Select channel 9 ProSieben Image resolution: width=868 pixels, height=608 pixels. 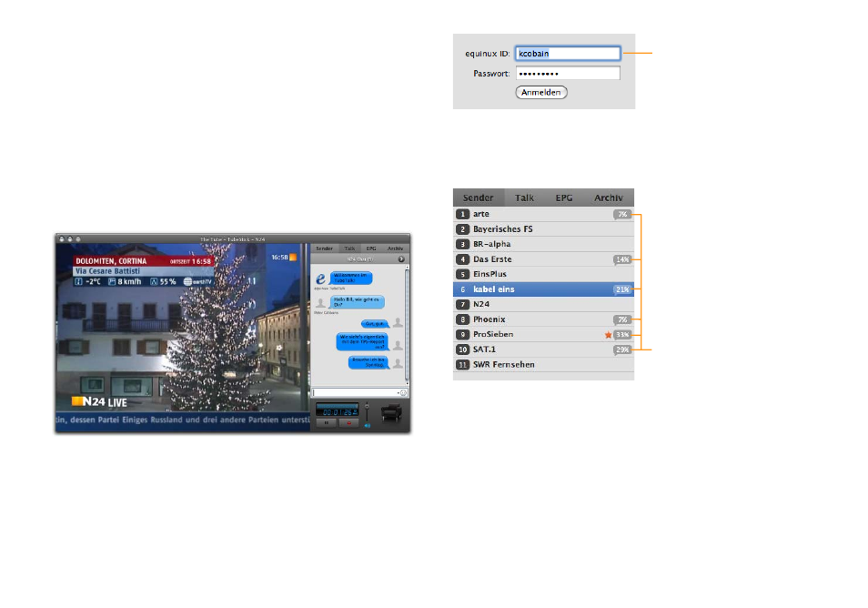point(543,334)
